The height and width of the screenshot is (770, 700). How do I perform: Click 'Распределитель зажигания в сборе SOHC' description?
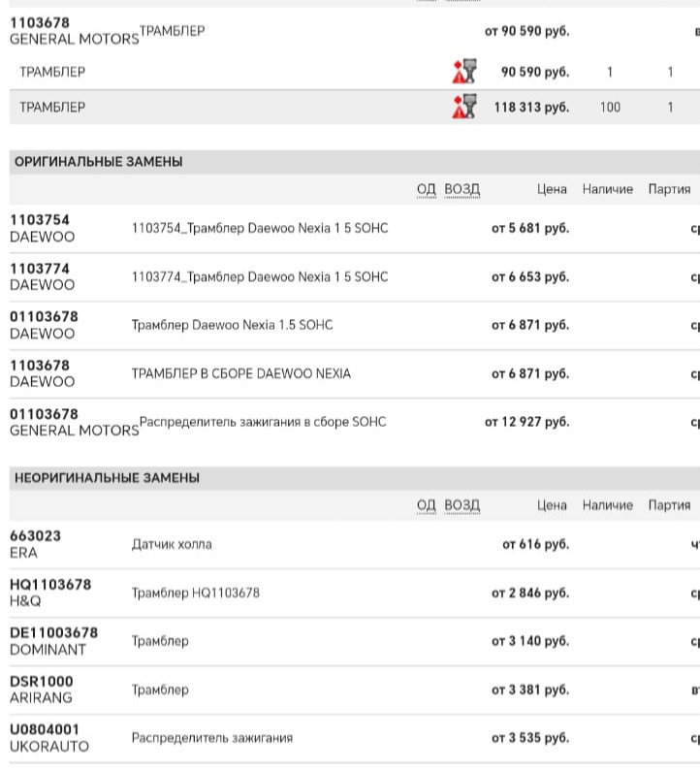263,422
